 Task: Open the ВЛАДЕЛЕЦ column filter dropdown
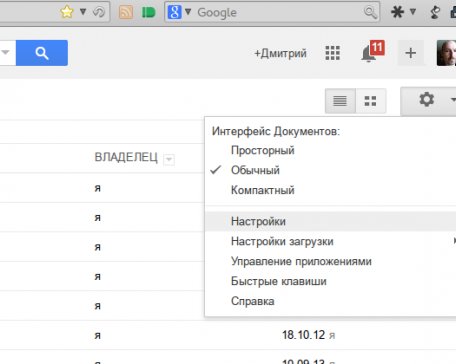pyautogui.click(x=169, y=160)
